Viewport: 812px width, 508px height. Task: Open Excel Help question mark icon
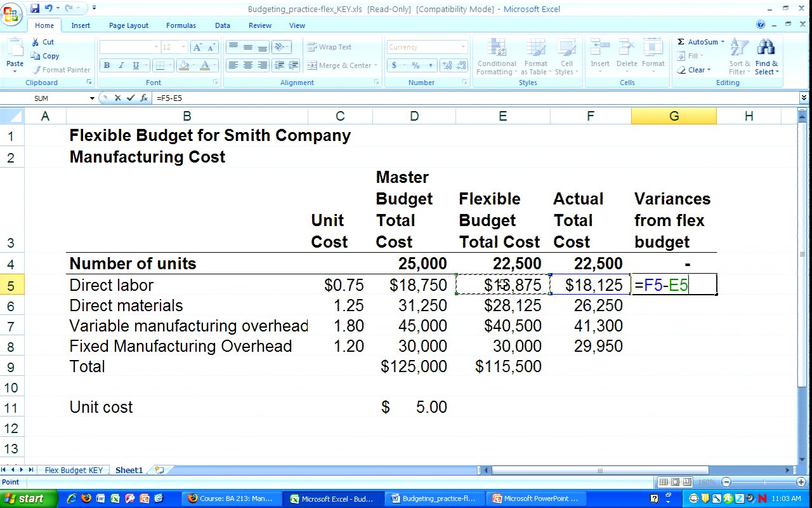tap(761, 25)
